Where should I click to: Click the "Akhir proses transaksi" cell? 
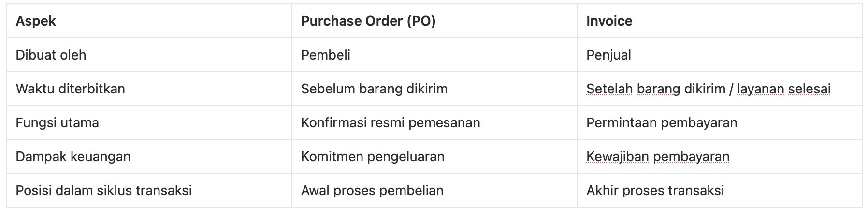tap(655, 191)
